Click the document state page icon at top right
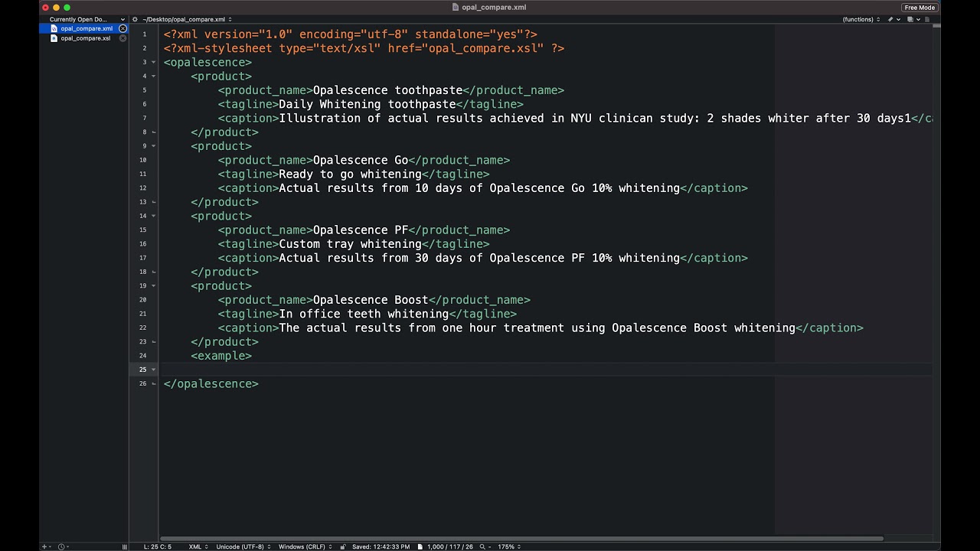 927,19
